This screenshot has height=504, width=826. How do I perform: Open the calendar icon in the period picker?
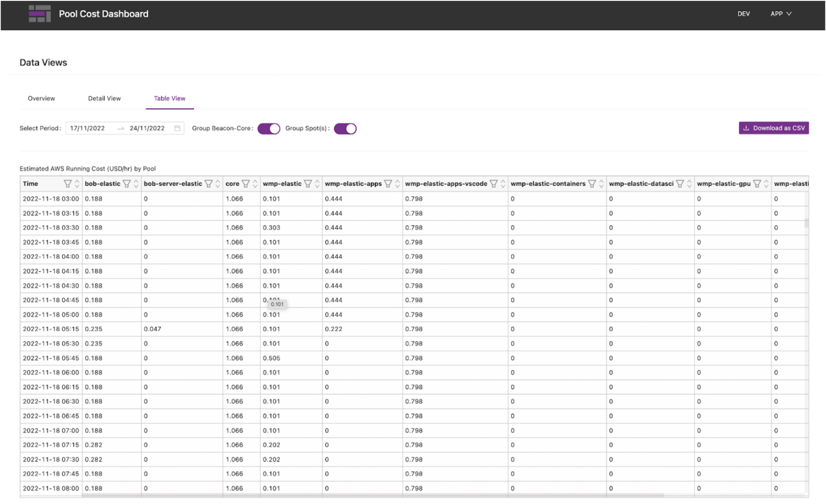pyautogui.click(x=177, y=128)
